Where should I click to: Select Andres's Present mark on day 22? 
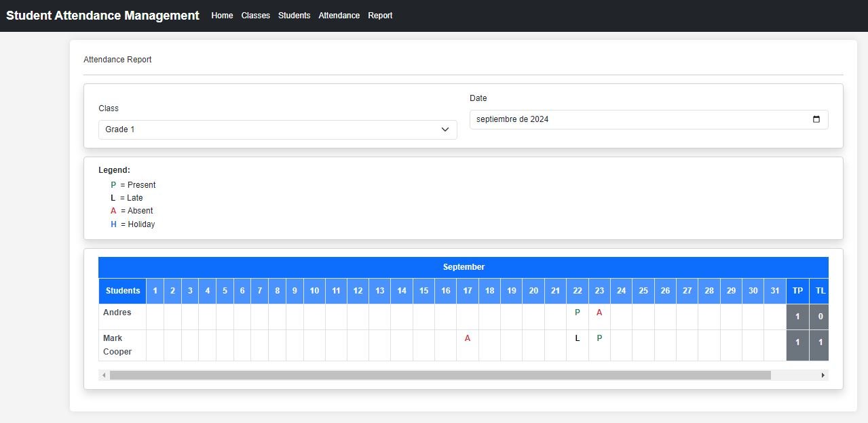pos(577,313)
